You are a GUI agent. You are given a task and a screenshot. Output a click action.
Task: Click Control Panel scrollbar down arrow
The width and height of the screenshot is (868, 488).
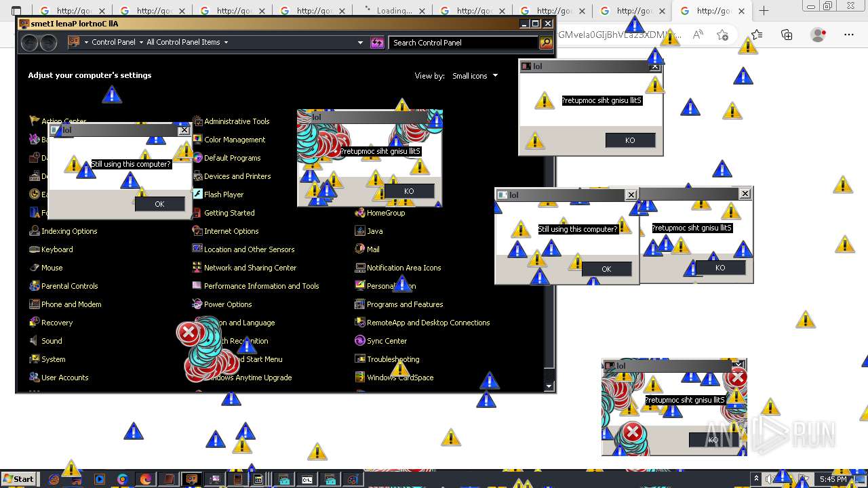click(x=549, y=386)
